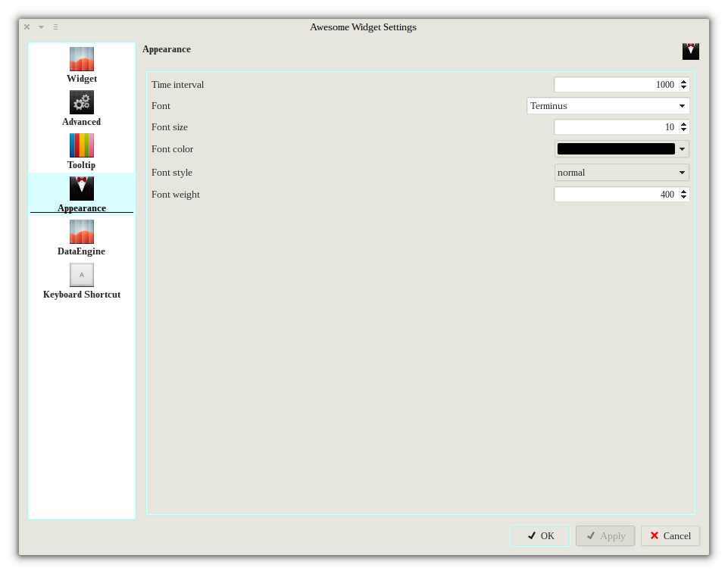The width and height of the screenshot is (728, 574).
Task: Click the Font size stepper arrows
Action: 683,127
